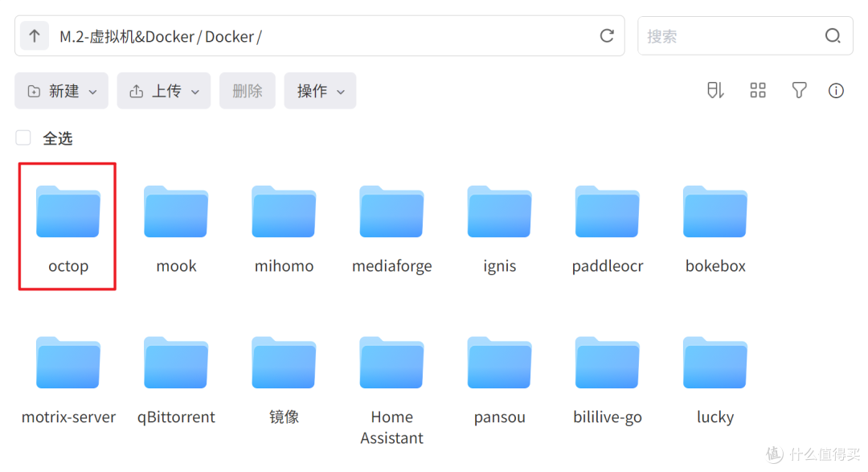868x472 pixels.
Task: Select the 镜像 folder icon
Action: click(x=284, y=363)
